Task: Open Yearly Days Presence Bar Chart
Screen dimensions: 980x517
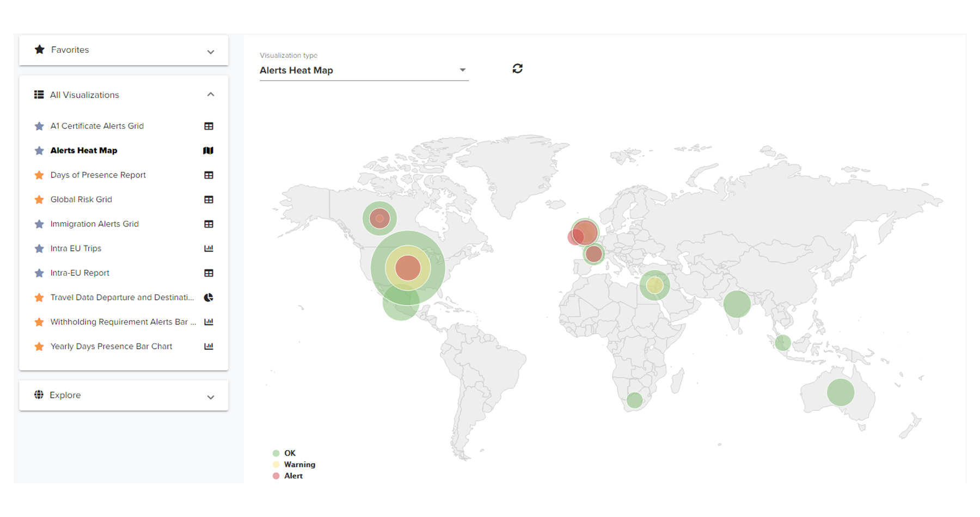Action: click(111, 347)
